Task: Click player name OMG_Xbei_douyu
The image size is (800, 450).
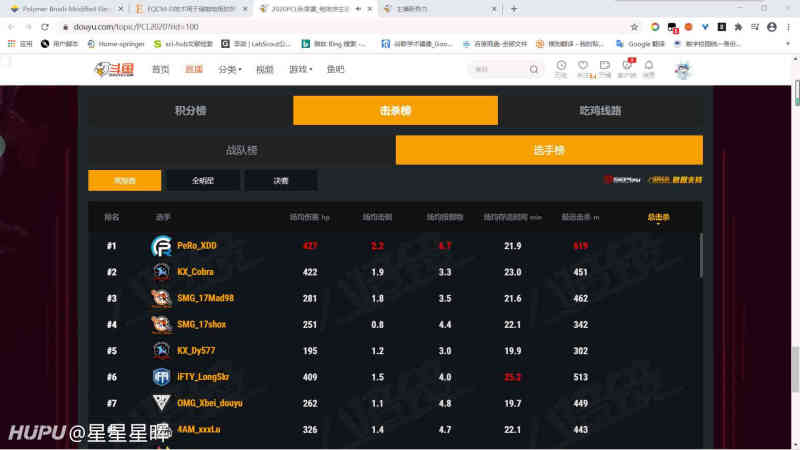Action: 210,403
